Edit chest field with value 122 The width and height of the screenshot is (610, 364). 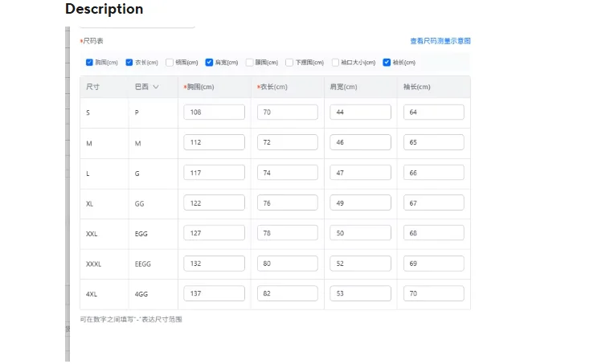tap(215, 203)
